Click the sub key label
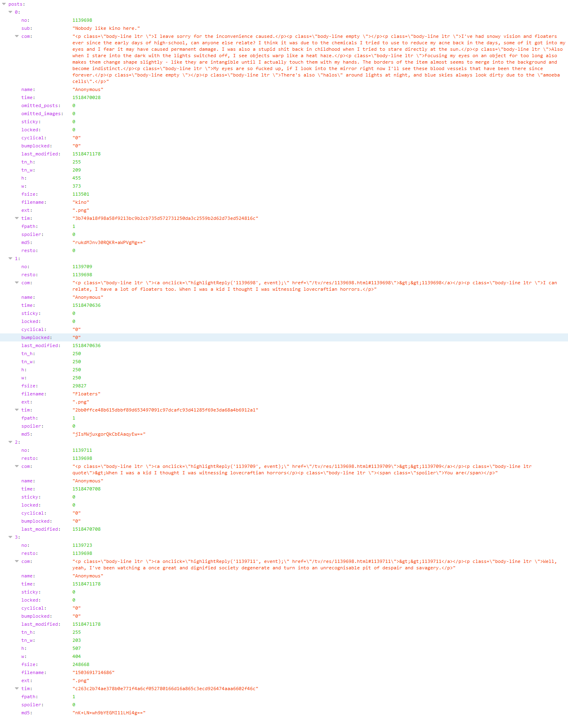 (26, 28)
